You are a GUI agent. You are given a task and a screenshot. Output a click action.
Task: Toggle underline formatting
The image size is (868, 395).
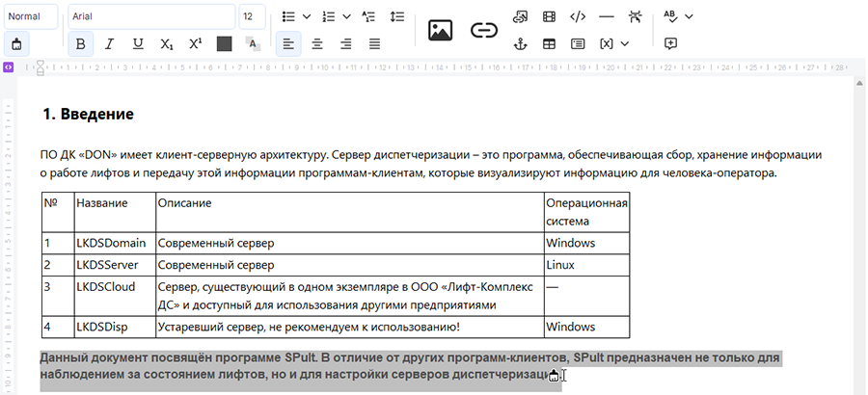pyautogui.click(x=138, y=44)
